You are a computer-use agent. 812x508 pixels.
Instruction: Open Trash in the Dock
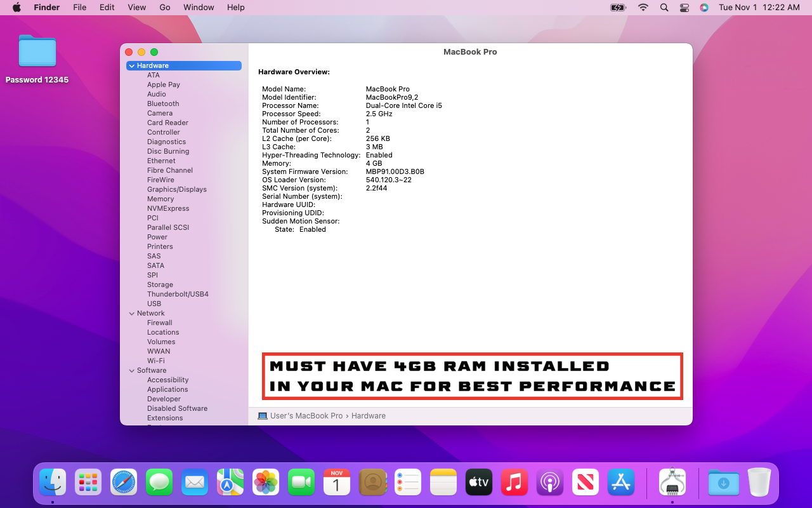(x=759, y=483)
